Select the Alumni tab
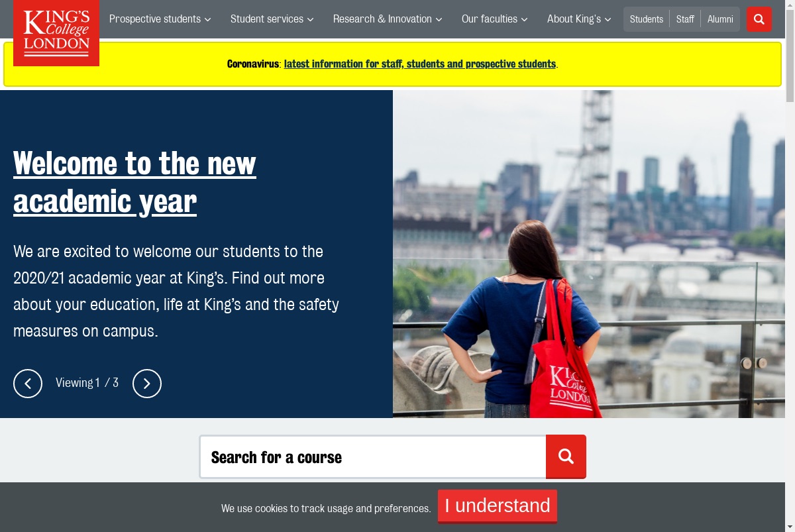Screen dimensions: 795x532 point(720,19)
